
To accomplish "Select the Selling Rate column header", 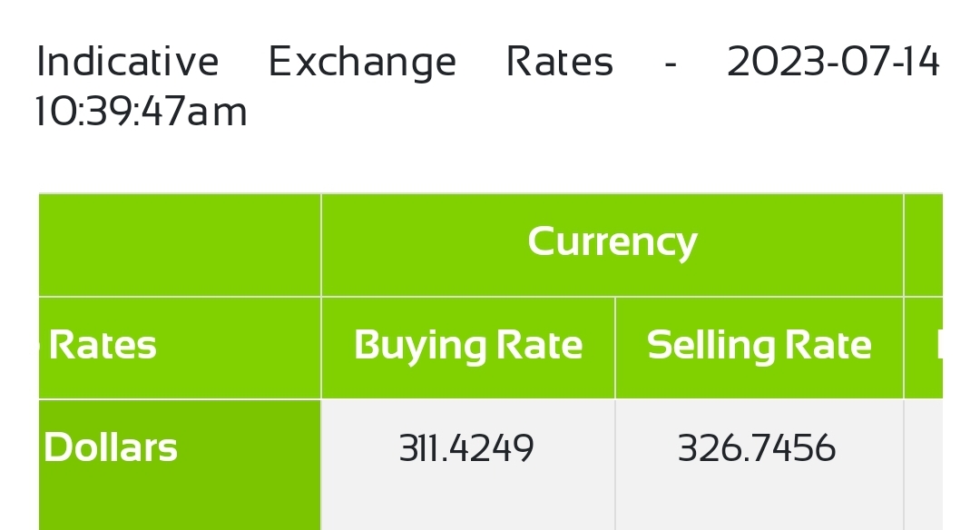I will tap(759, 348).
